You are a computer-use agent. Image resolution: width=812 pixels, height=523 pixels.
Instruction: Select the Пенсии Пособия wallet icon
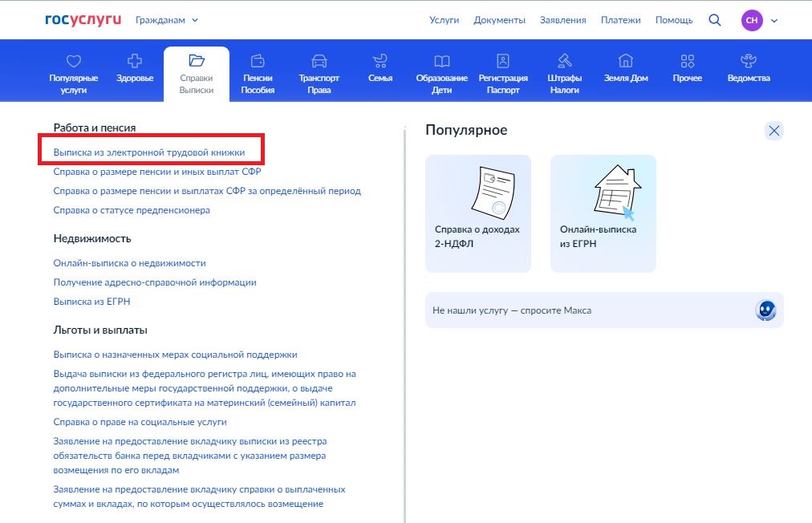tap(258, 62)
